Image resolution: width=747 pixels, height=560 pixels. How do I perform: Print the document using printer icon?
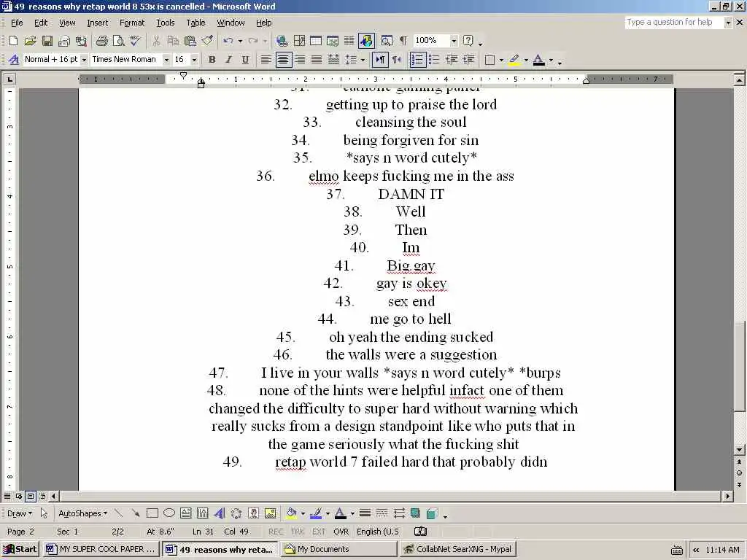102,41
